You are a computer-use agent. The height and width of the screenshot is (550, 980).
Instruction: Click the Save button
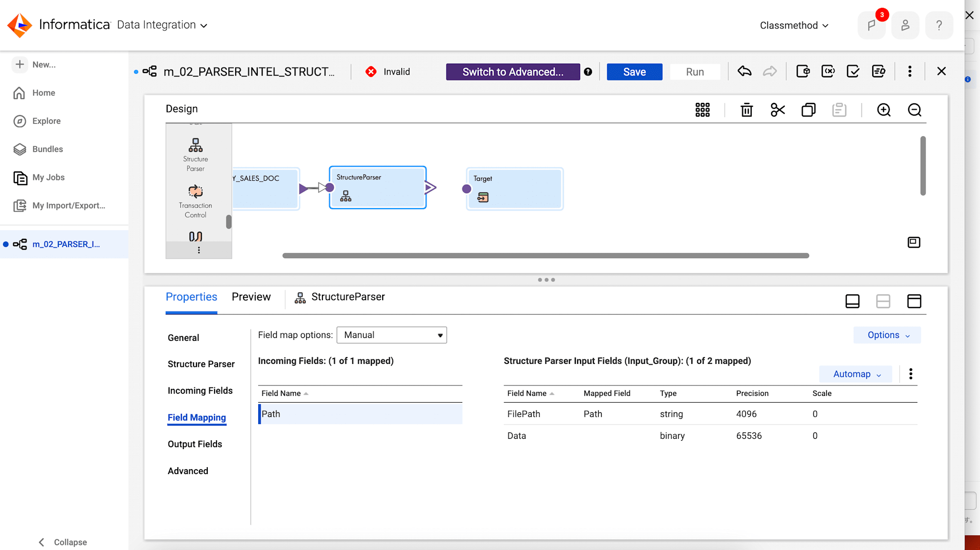point(634,72)
